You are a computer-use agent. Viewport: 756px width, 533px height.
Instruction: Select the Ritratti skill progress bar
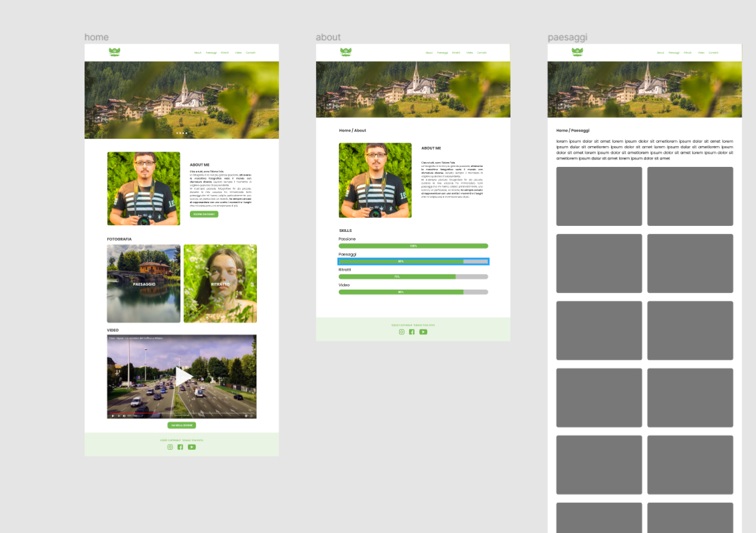click(414, 277)
